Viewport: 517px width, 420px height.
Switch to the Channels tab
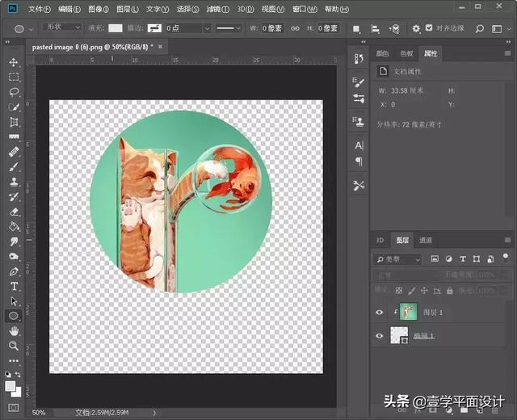point(426,241)
